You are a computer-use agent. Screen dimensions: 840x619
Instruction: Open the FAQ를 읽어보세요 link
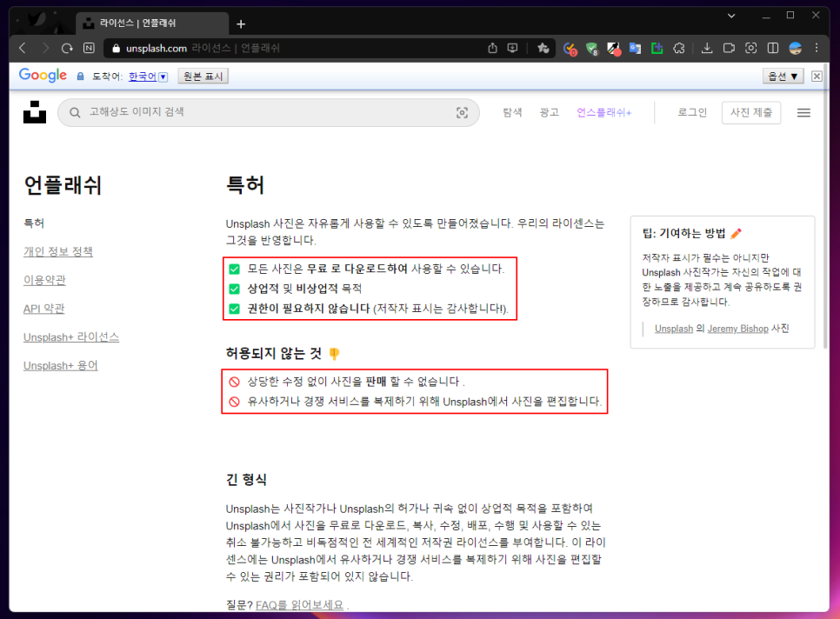pyautogui.click(x=299, y=605)
